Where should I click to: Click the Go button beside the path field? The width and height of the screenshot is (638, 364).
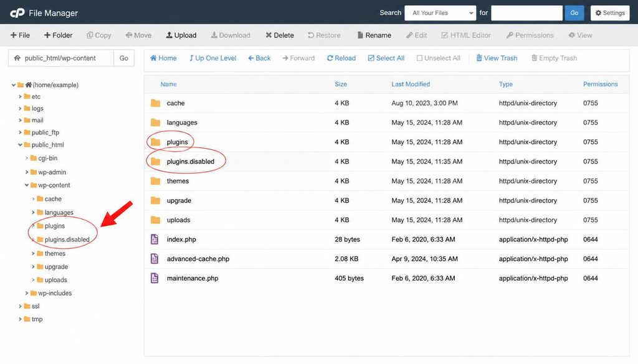(124, 58)
